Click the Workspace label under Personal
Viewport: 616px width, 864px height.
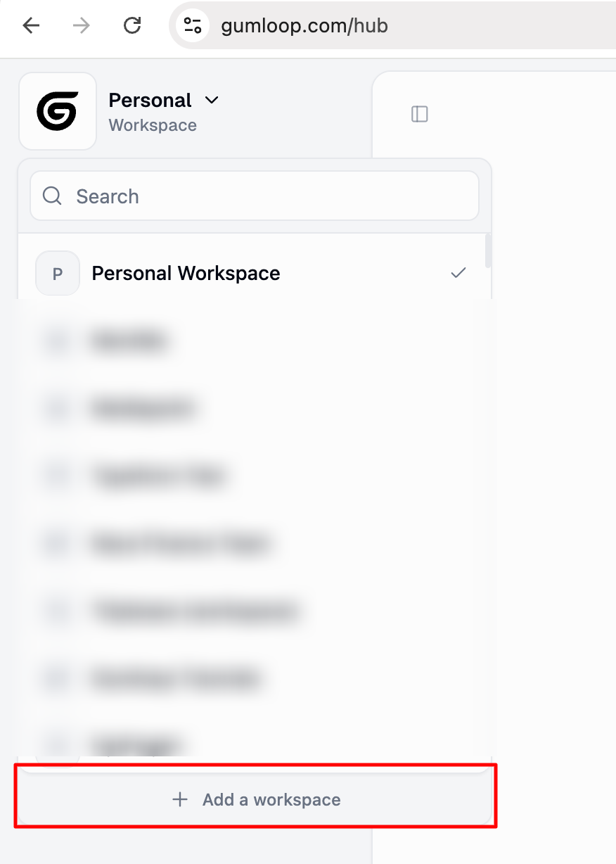pos(153,125)
